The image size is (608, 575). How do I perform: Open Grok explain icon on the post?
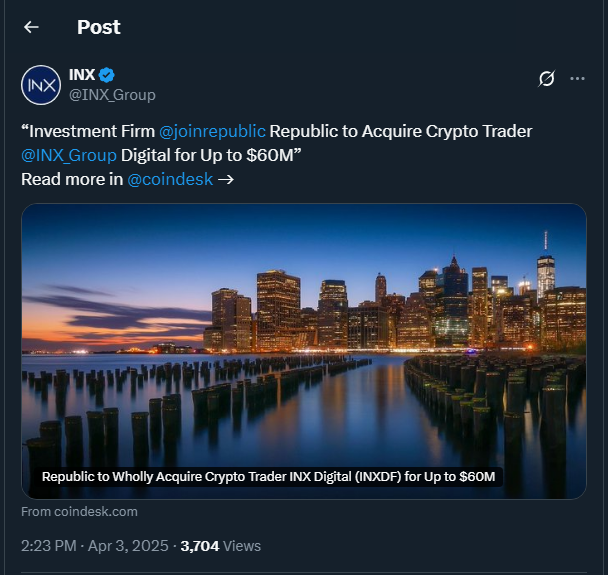click(546, 79)
